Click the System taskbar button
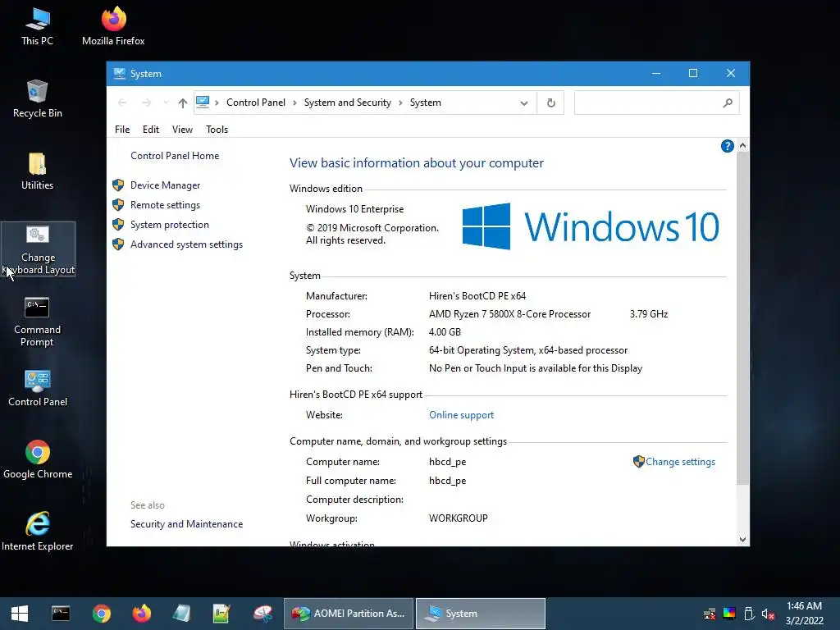 pyautogui.click(x=481, y=614)
